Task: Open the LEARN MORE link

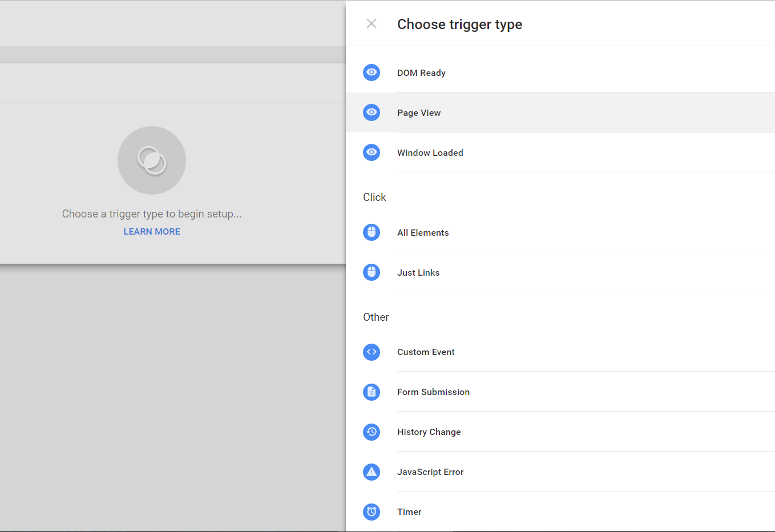Action: tap(152, 231)
